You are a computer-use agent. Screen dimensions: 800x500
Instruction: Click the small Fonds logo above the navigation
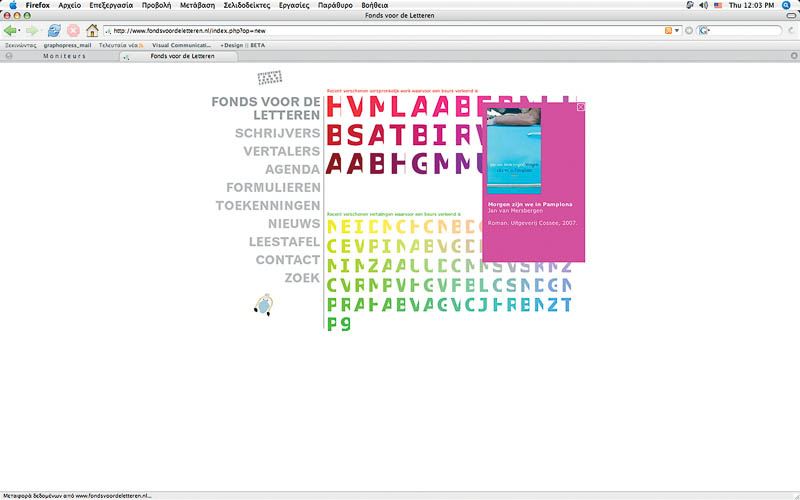(269, 78)
